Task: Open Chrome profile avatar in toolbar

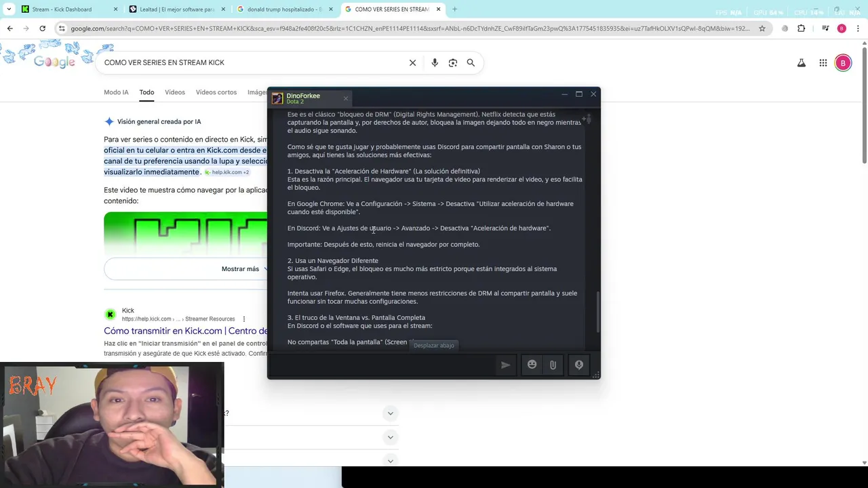Action: 842,28
